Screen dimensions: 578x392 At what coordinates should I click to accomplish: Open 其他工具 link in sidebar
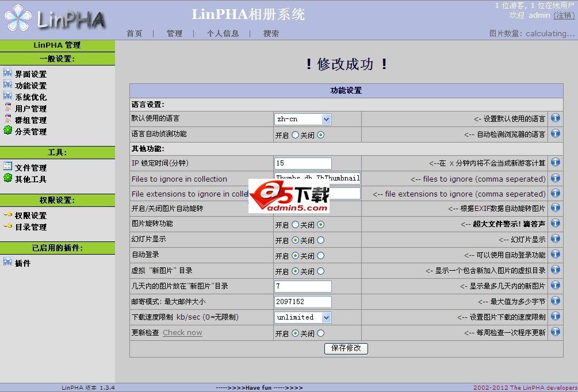(30, 179)
